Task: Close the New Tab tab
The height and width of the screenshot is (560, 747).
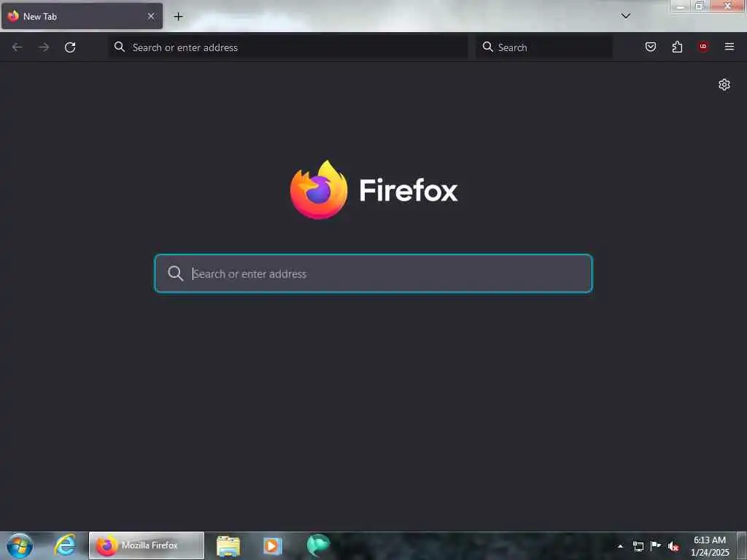Action: click(x=151, y=16)
